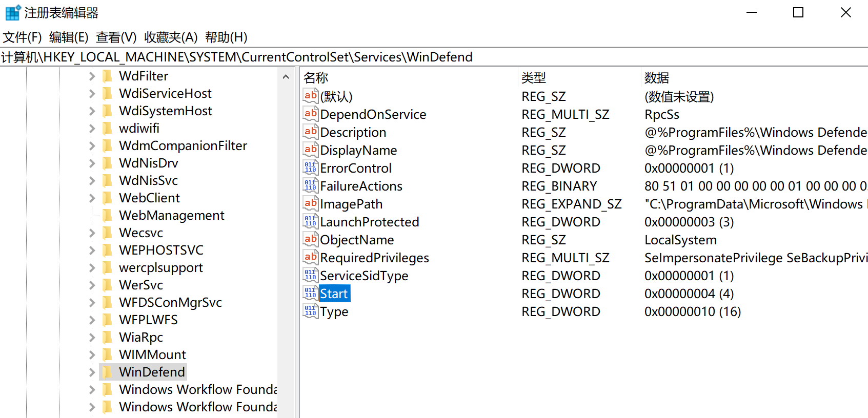Click the Start DWORD value icon

click(311, 294)
